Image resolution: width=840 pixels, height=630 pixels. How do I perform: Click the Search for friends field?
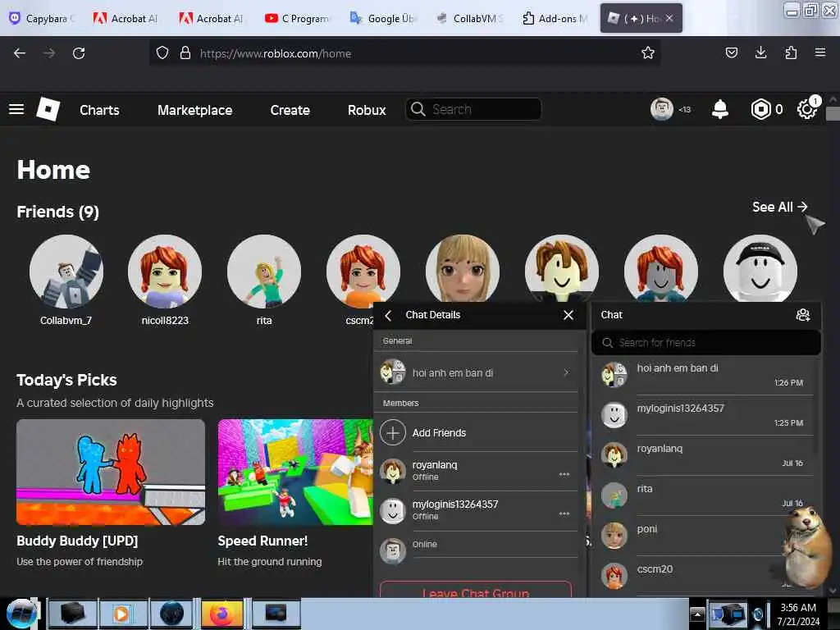coord(706,342)
